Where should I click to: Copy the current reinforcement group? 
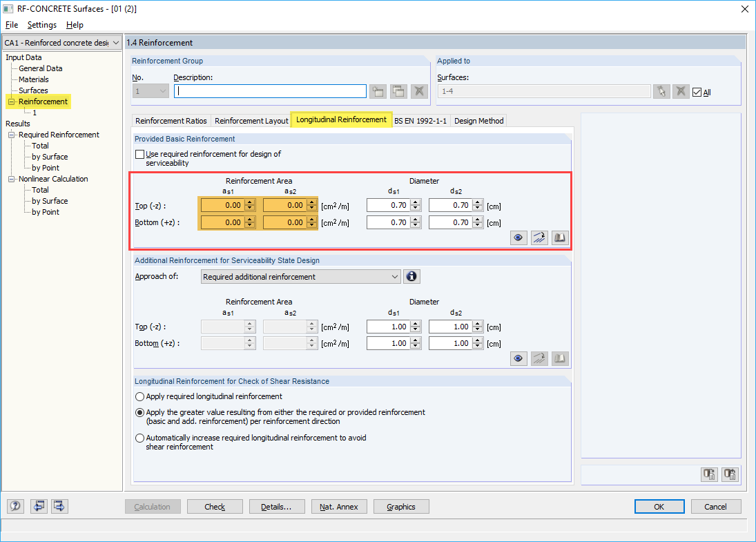click(x=398, y=90)
